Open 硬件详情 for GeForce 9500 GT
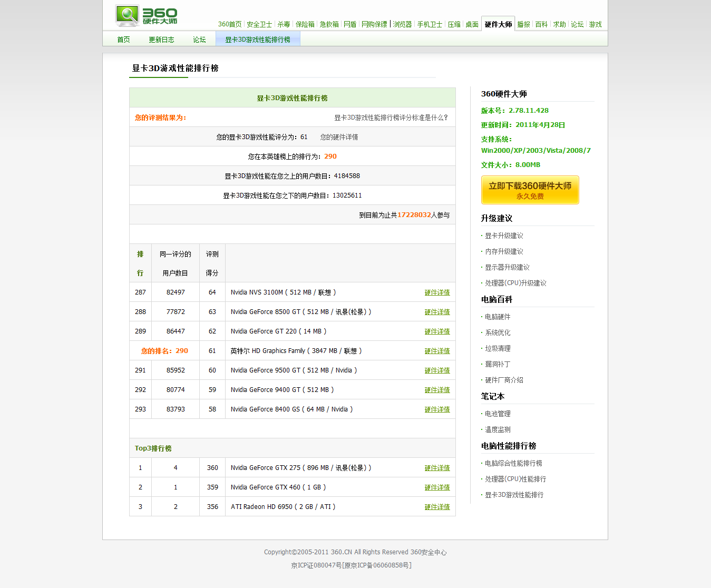 (437, 370)
